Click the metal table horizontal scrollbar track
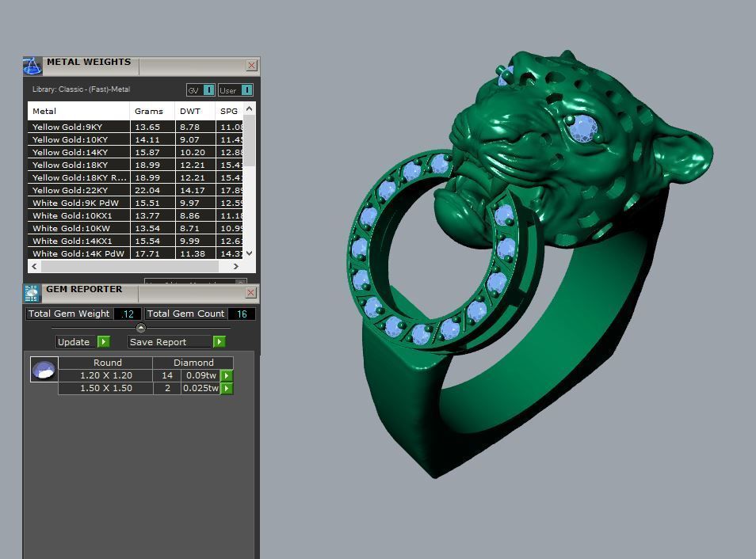Image resolution: width=756 pixels, height=559 pixels. (x=130, y=266)
